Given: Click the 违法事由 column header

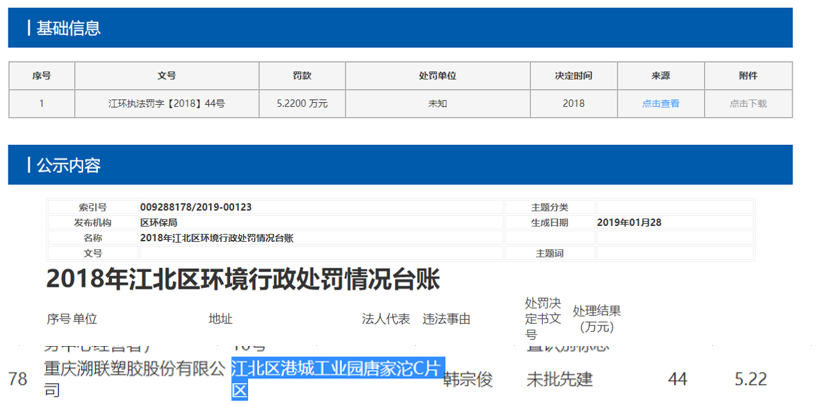Looking at the screenshot, I should coord(446,319).
